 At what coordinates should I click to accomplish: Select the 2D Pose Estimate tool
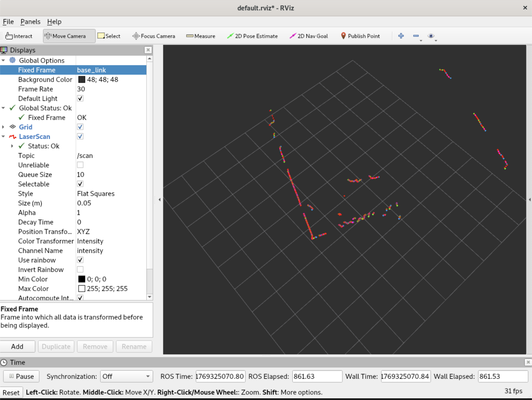point(252,36)
